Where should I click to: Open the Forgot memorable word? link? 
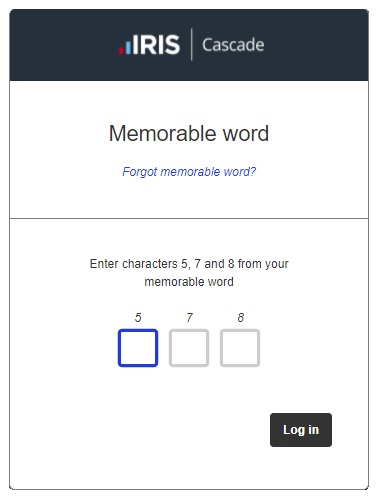tap(189, 172)
